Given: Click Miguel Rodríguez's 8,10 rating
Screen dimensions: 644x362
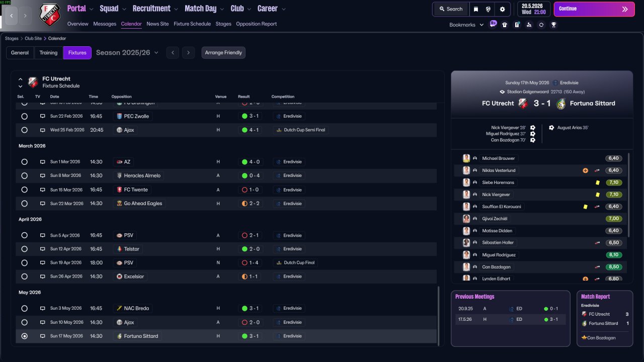Looking at the screenshot, I should point(613,255).
